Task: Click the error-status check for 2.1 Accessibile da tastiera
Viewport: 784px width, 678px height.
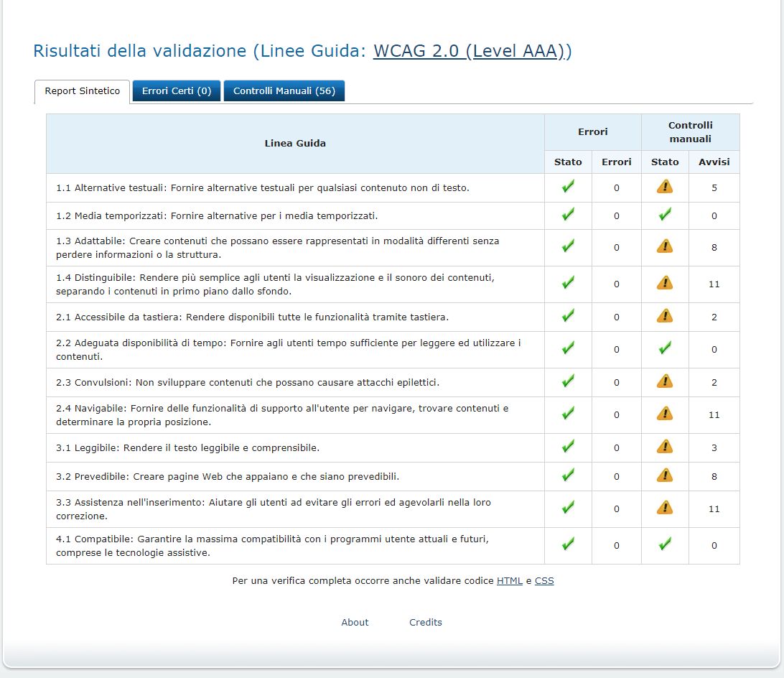Action: pos(568,316)
